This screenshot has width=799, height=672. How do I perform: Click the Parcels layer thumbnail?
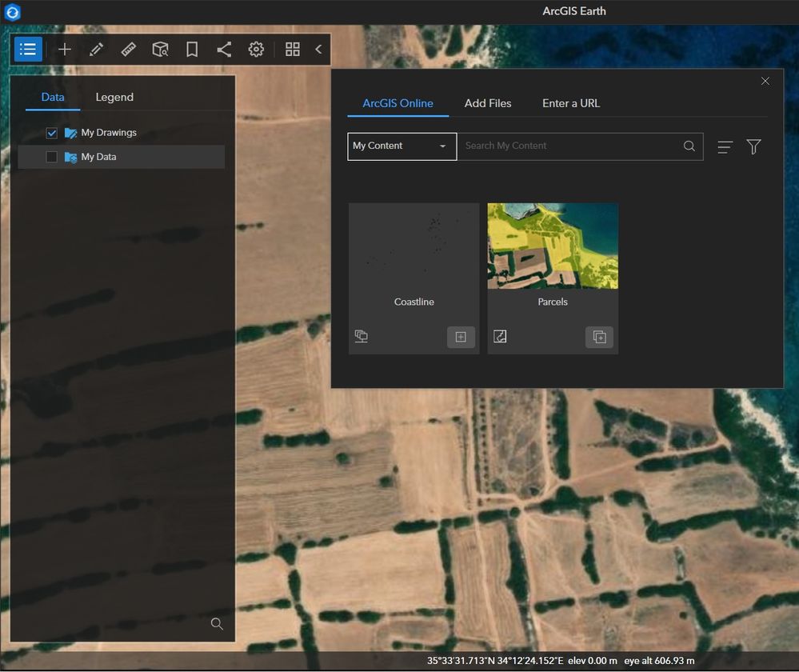(x=552, y=246)
